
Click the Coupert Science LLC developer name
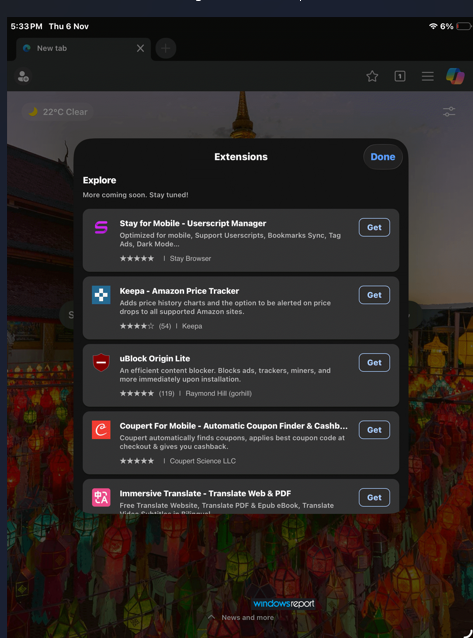tap(203, 461)
